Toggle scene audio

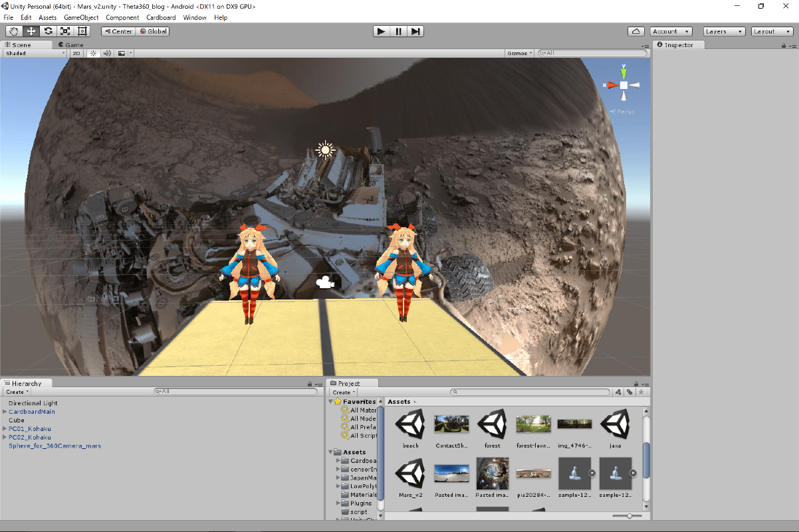point(107,53)
